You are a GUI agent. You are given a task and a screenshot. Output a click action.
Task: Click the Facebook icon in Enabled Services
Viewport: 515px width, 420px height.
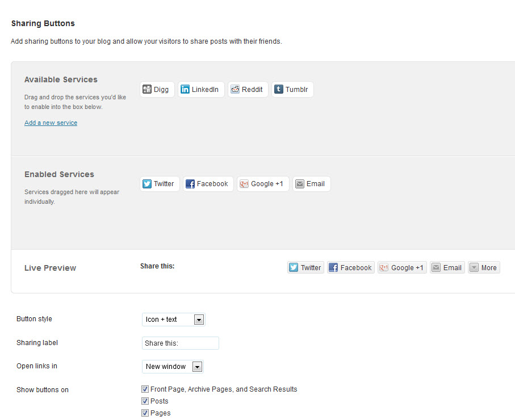point(190,184)
